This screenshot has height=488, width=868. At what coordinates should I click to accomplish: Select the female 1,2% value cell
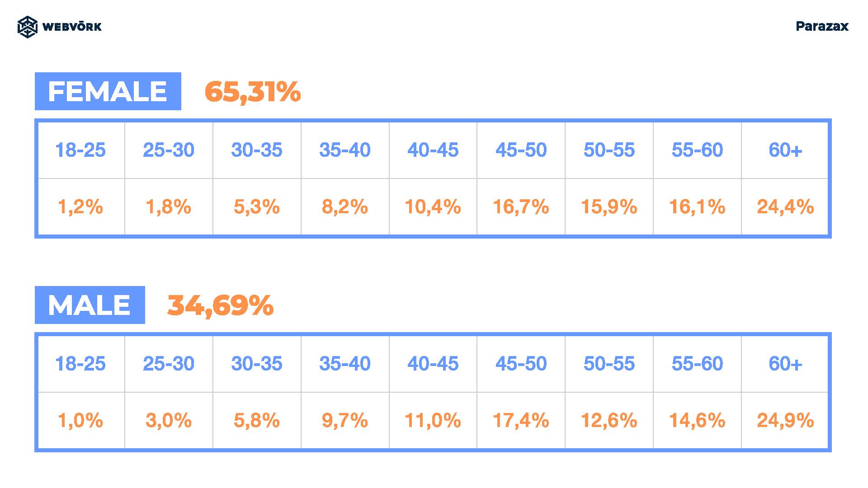tap(81, 207)
